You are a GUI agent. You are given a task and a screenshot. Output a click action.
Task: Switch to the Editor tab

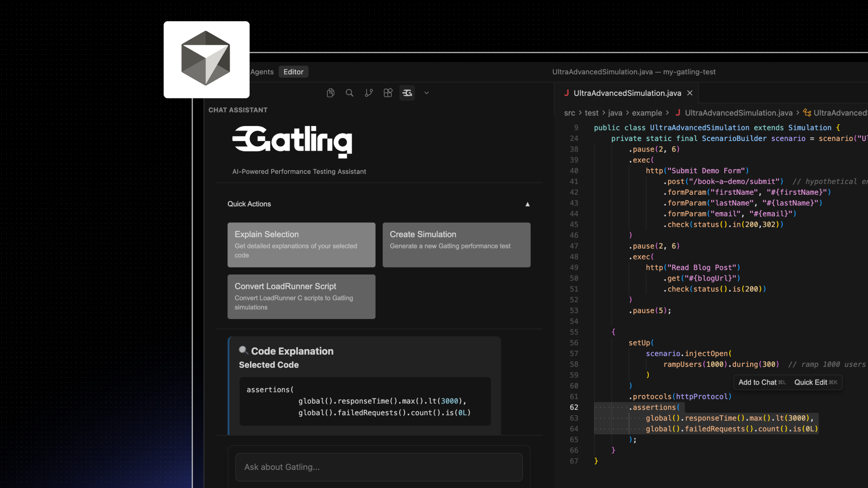coord(293,72)
